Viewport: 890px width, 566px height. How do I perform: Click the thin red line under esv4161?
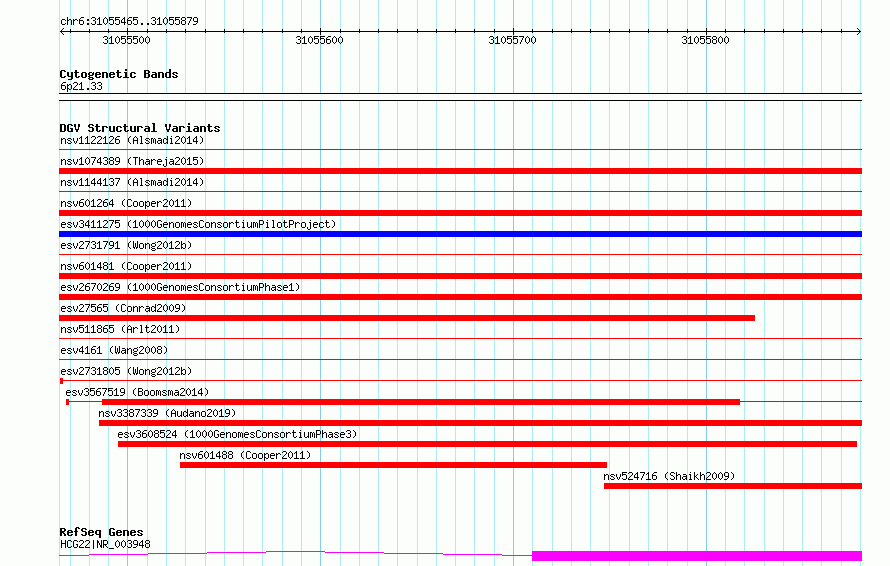click(x=460, y=359)
